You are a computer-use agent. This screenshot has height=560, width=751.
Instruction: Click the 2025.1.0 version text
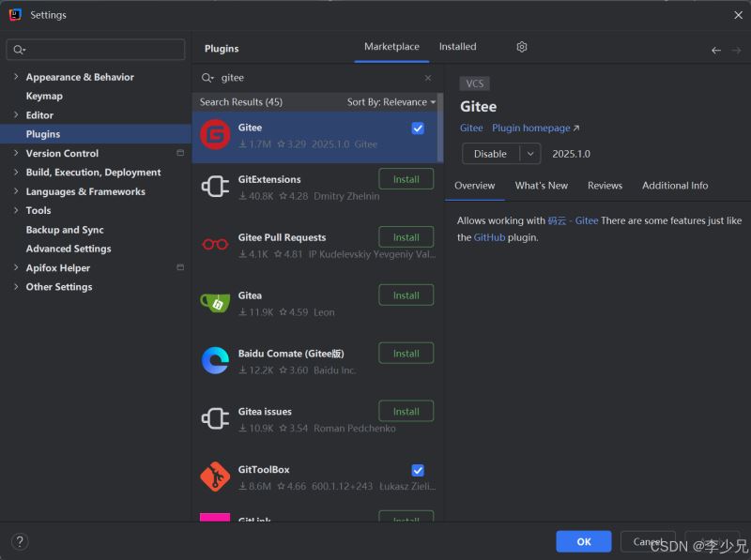click(x=572, y=154)
